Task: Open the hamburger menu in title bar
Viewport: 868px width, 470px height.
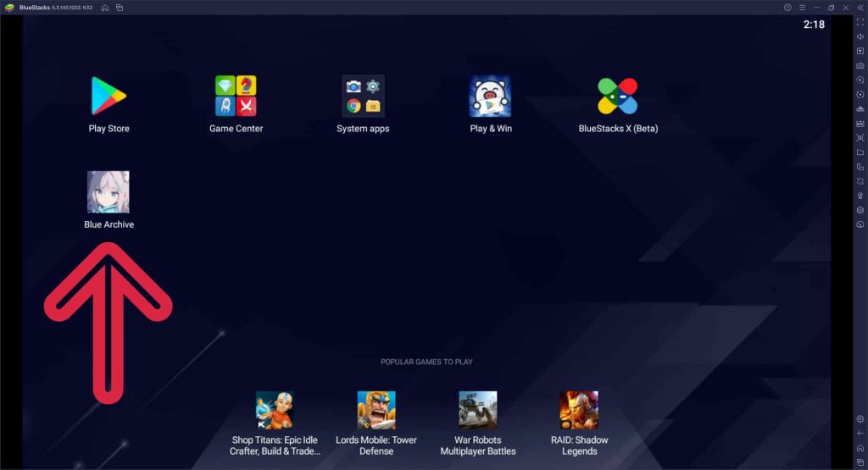Action: [802, 8]
